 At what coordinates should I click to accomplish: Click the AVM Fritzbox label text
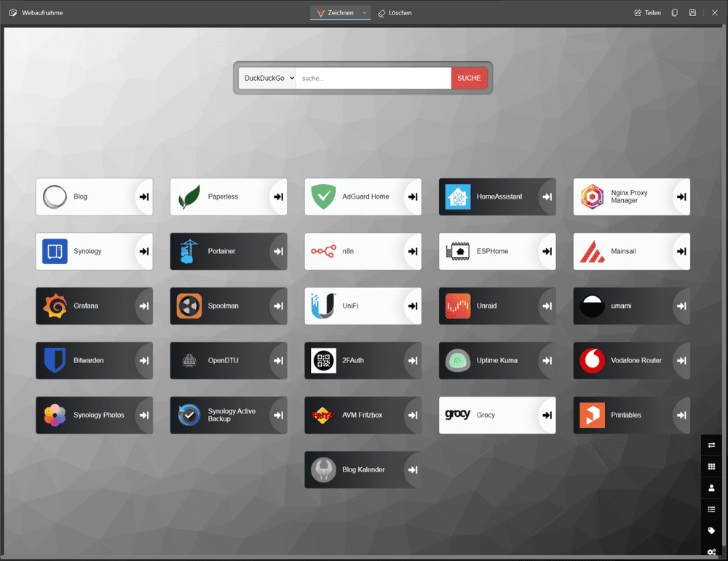362,415
